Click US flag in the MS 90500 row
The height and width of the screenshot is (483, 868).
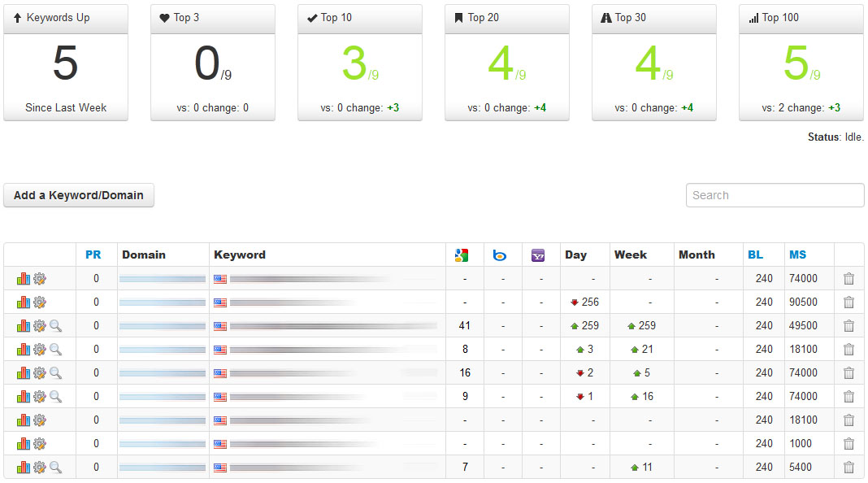tap(220, 302)
